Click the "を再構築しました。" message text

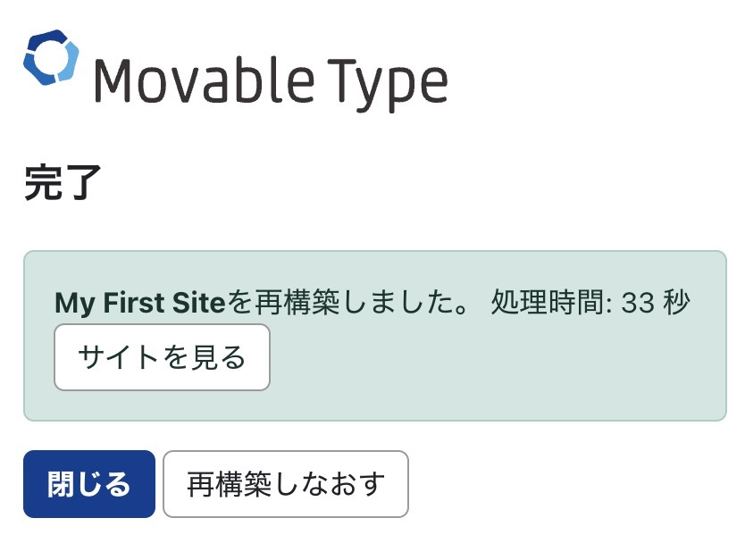click(x=355, y=304)
